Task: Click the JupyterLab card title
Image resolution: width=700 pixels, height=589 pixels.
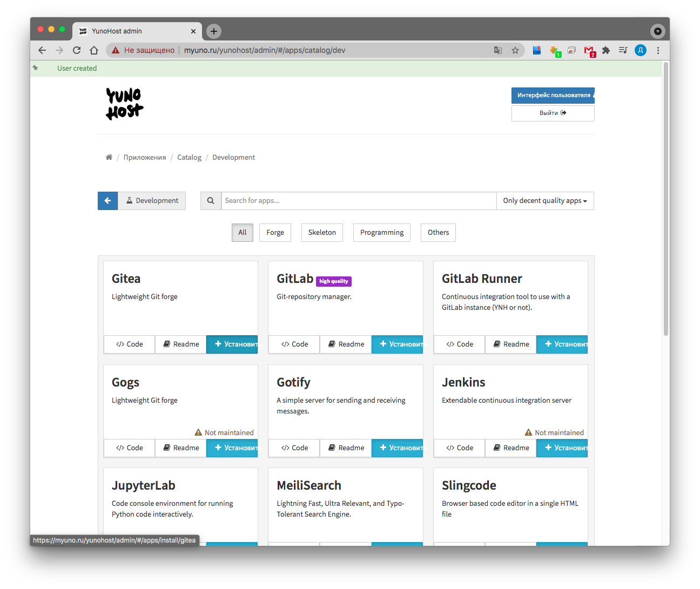Action: pos(144,485)
